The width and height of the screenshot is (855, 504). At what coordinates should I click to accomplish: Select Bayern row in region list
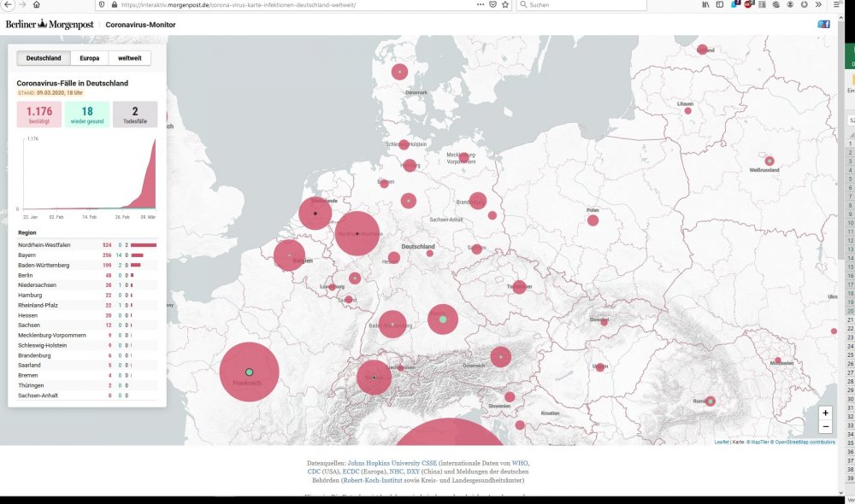pyautogui.click(x=87, y=255)
